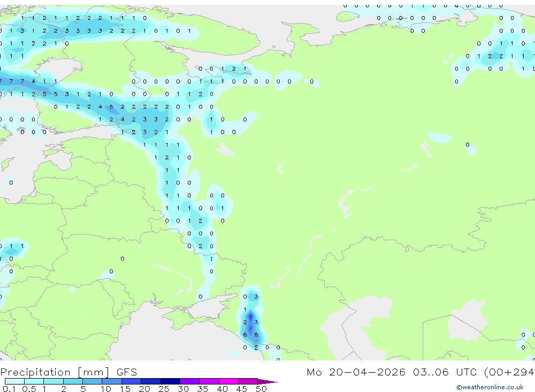Click the 25–30 mm dark navy swatch
The height and width of the screenshot is (392, 535).
[170, 381]
